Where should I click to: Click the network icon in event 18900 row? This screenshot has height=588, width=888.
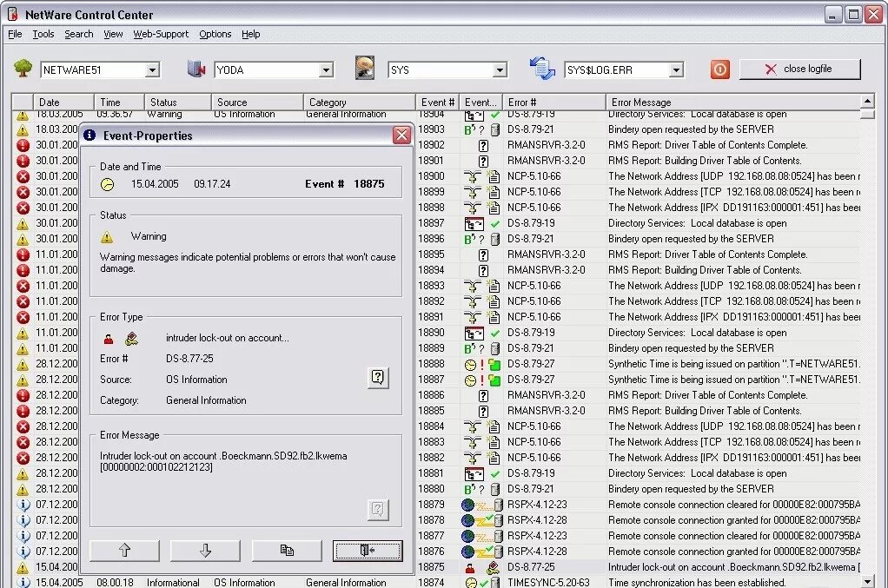[x=473, y=176]
